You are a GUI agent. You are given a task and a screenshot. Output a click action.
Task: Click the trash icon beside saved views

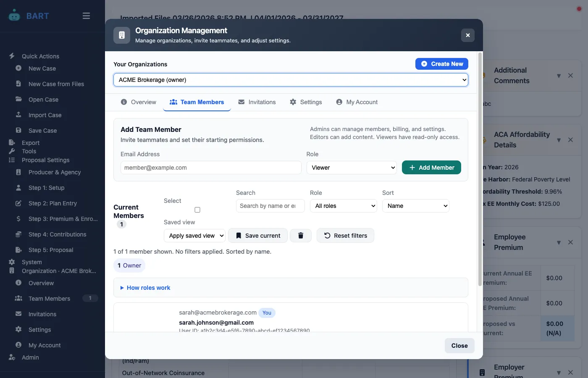[301, 236]
